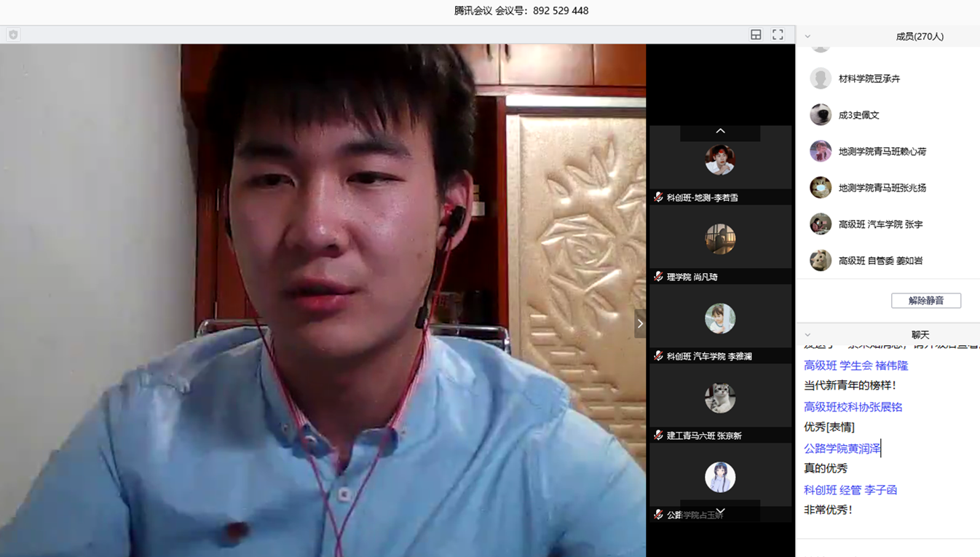Click the muted mic icon for 建工青马六班 张京新

pyautogui.click(x=658, y=435)
